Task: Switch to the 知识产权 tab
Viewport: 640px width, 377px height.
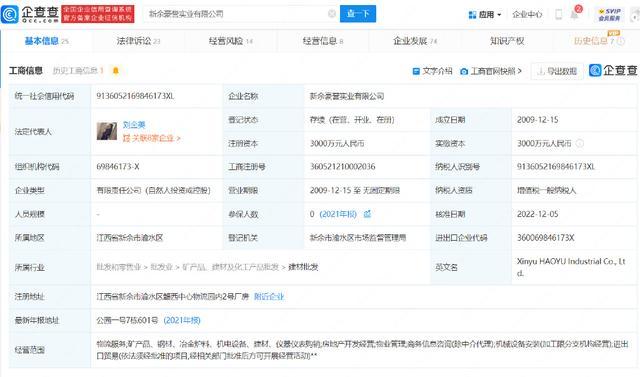Action: pyautogui.click(x=507, y=41)
